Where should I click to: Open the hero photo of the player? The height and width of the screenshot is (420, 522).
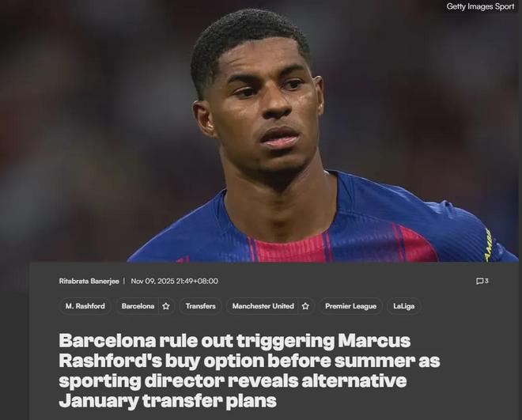point(261,131)
